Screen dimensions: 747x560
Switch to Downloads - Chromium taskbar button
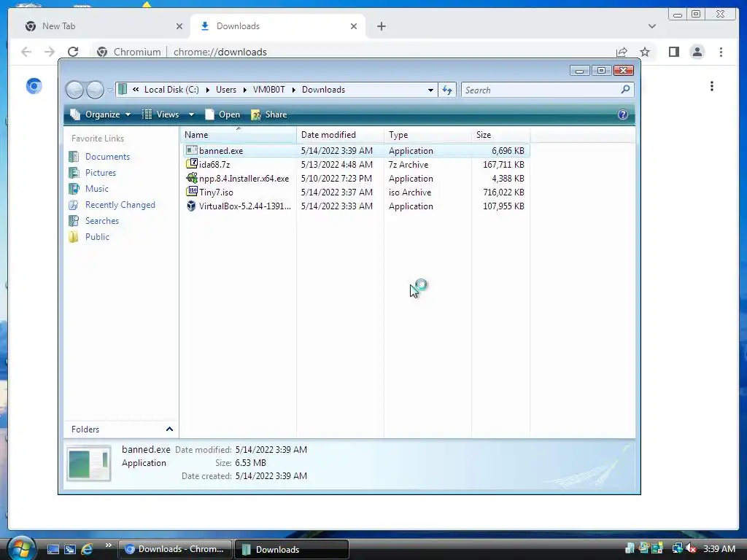(x=174, y=549)
